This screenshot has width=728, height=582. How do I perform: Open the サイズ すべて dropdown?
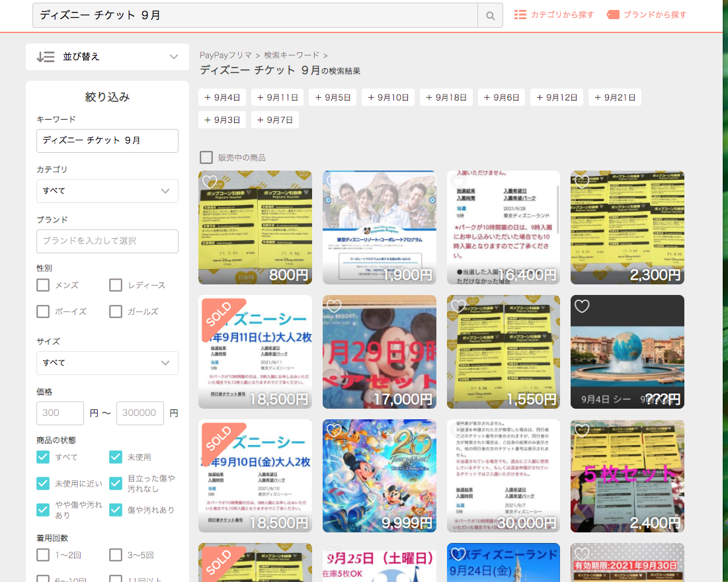107,363
